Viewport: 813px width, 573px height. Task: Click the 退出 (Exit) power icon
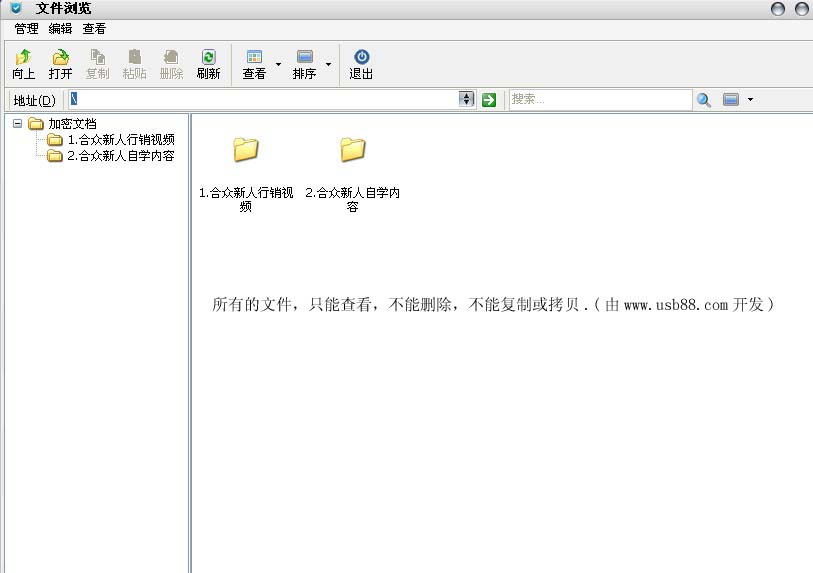tap(361, 59)
